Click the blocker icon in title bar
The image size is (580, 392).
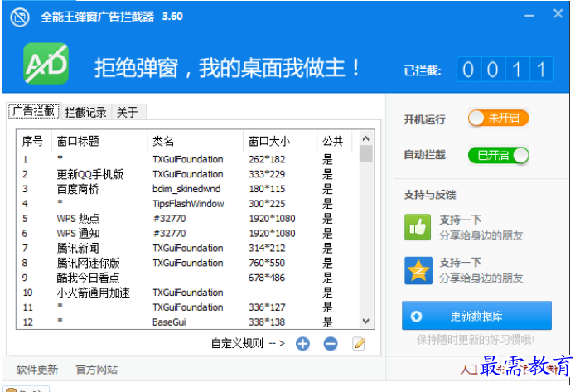tap(20, 17)
